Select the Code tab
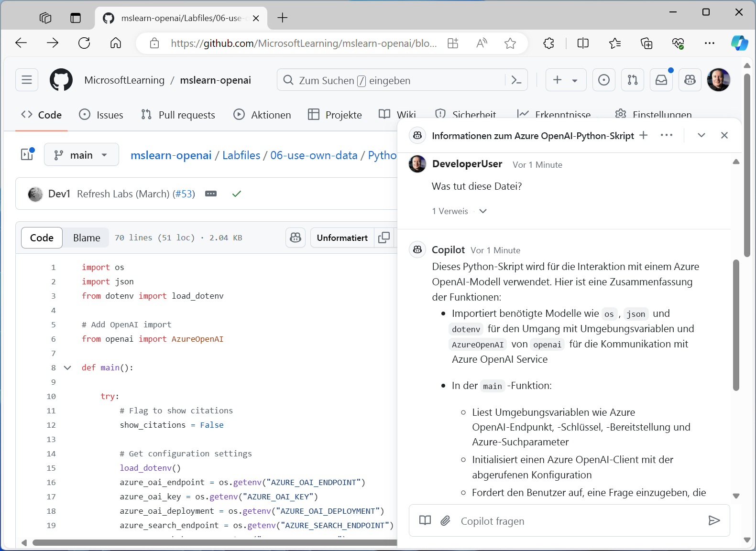Viewport: 756px width, 551px height. (x=42, y=115)
